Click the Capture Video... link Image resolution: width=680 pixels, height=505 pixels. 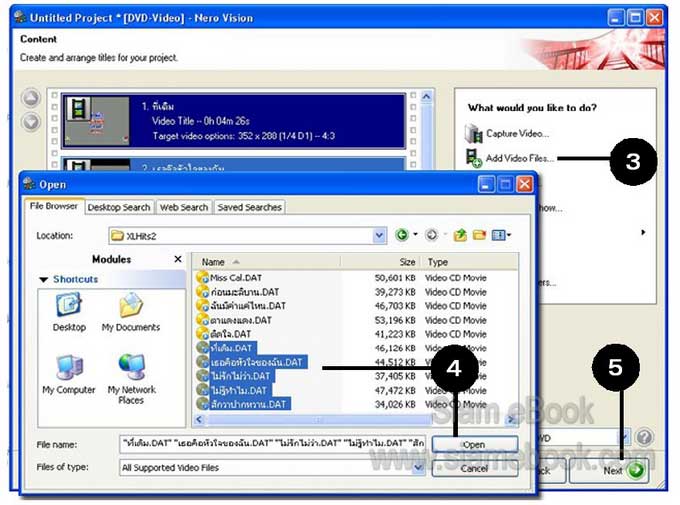pos(517,134)
